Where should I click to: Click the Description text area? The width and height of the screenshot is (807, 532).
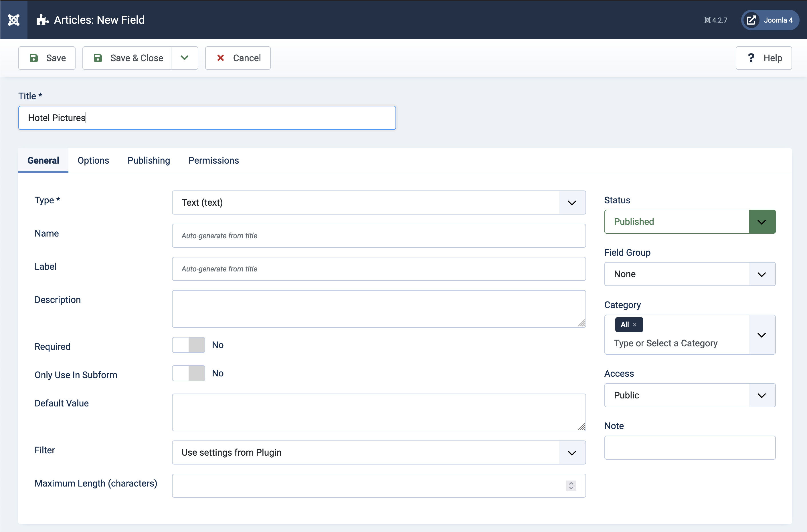(x=379, y=309)
